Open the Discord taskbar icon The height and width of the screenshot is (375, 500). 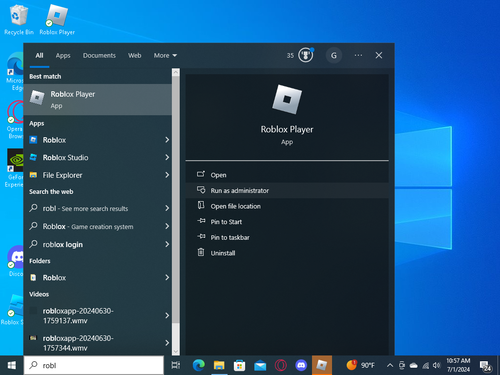[x=301, y=365]
